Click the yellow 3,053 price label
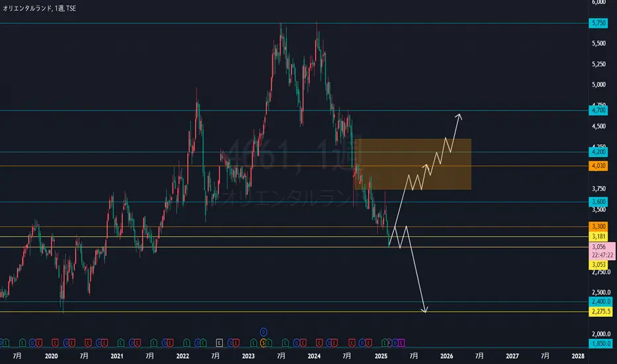Viewport: 617px width, 364px height. coord(598,265)
